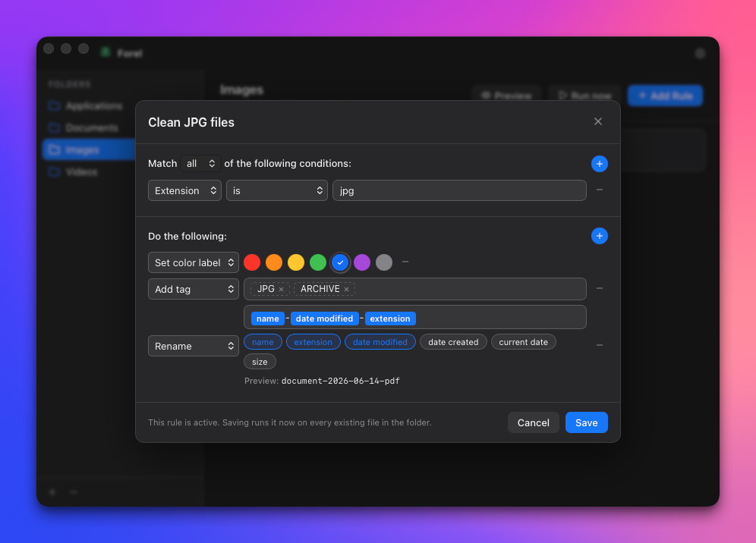This screenshot has width=756, height=543.
Task: Select the checked blue color label
Action: pos(340,262)
